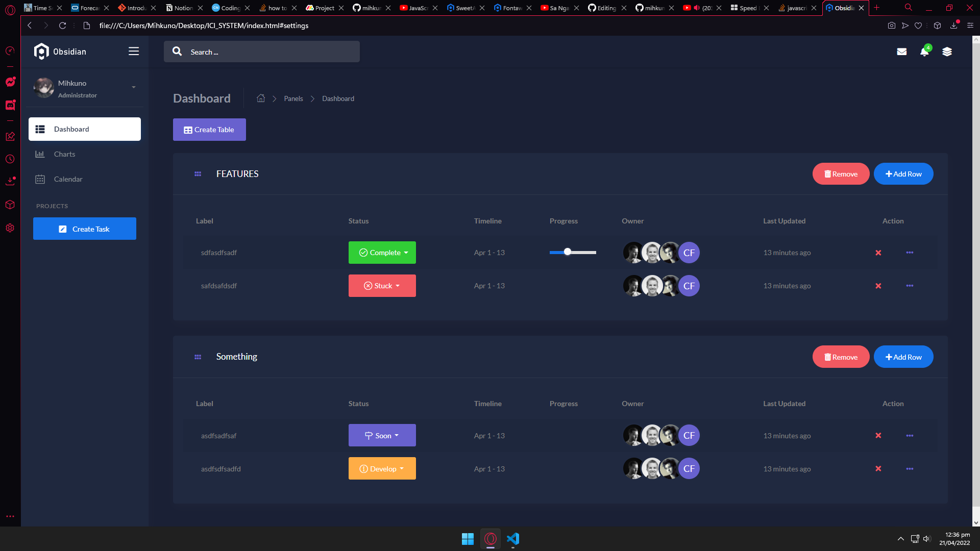Open the ellipsis actions for the Develop row
Image resolution: width=980 pixels, height=551 pixels.
coord(910,468)
